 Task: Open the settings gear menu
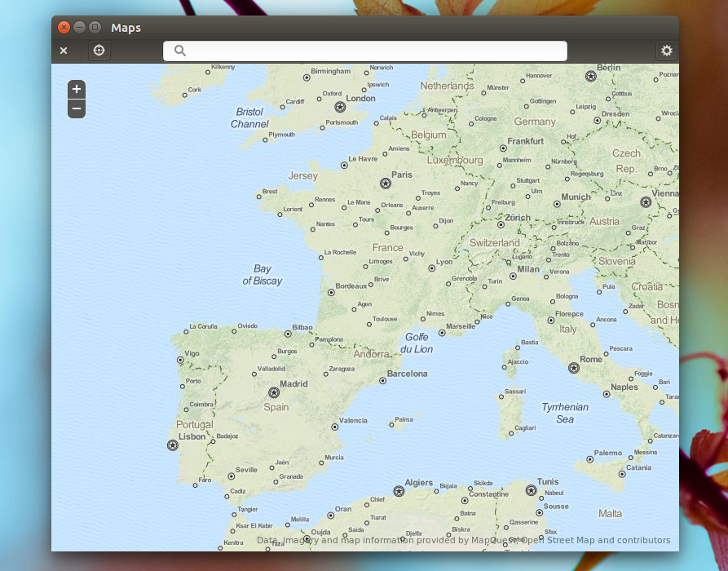click(667, 51)
